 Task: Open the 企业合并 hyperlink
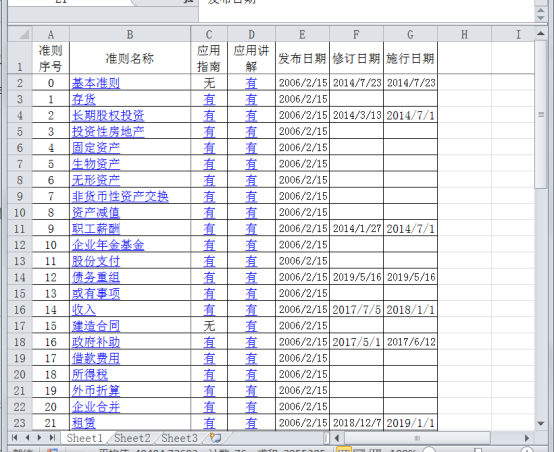(x=96, y=407)
